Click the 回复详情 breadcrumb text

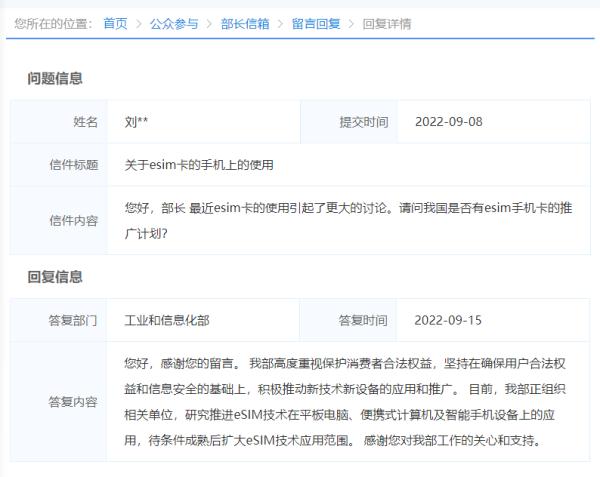tap(386, 23)
